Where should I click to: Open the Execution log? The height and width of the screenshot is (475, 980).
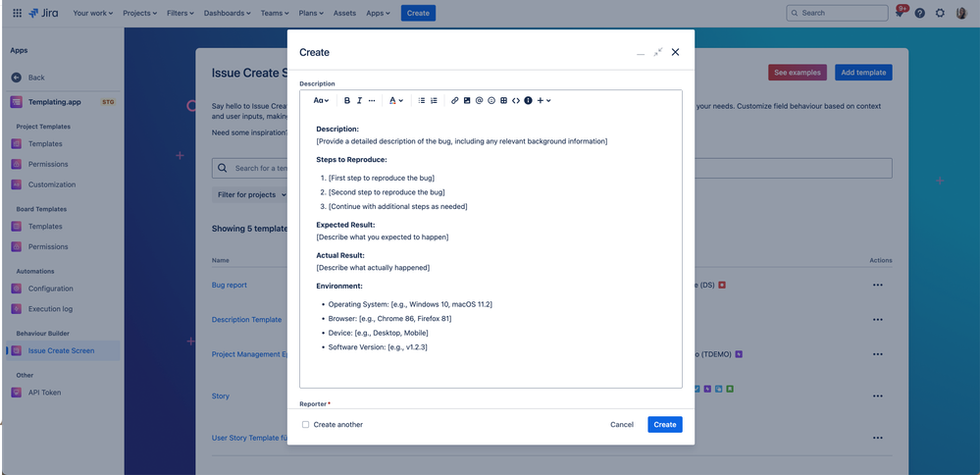(x=50, y=309)
